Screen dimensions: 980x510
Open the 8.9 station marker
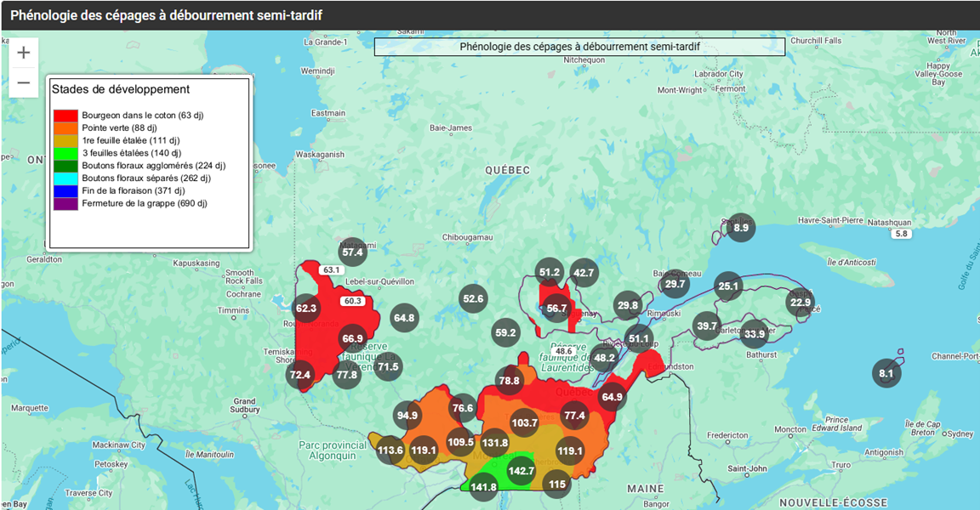point(741,227)
